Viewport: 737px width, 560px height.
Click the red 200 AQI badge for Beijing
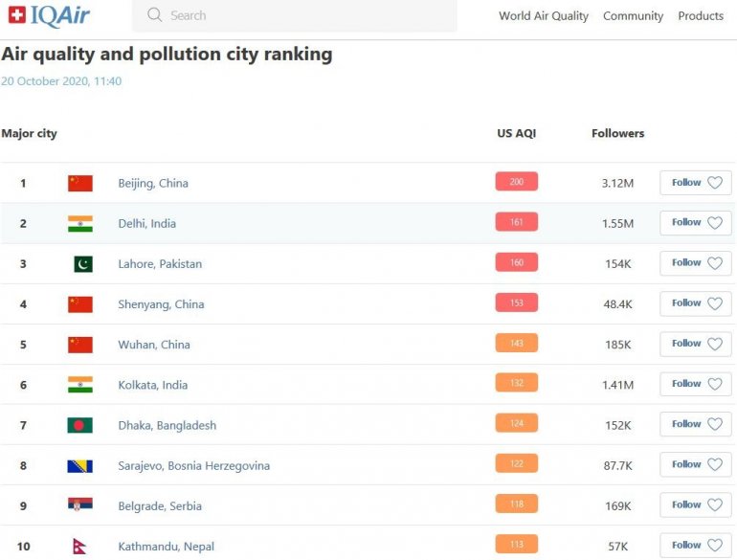[x=516, y=182]
